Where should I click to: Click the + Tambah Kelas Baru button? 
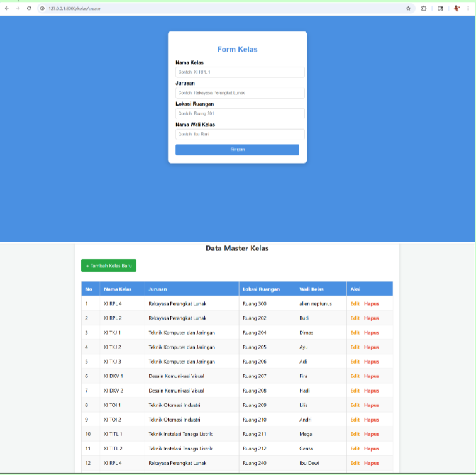(109, 265)
